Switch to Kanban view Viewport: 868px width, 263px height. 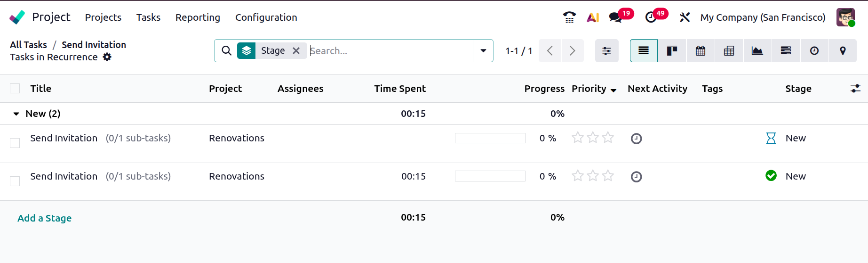point(672,51)
